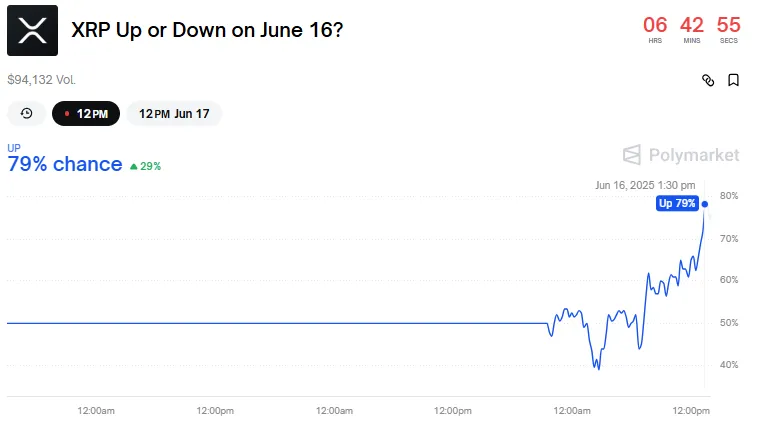Open past markets with the history icon
Viewport: 757px width, 421px height.
[26, 114]
